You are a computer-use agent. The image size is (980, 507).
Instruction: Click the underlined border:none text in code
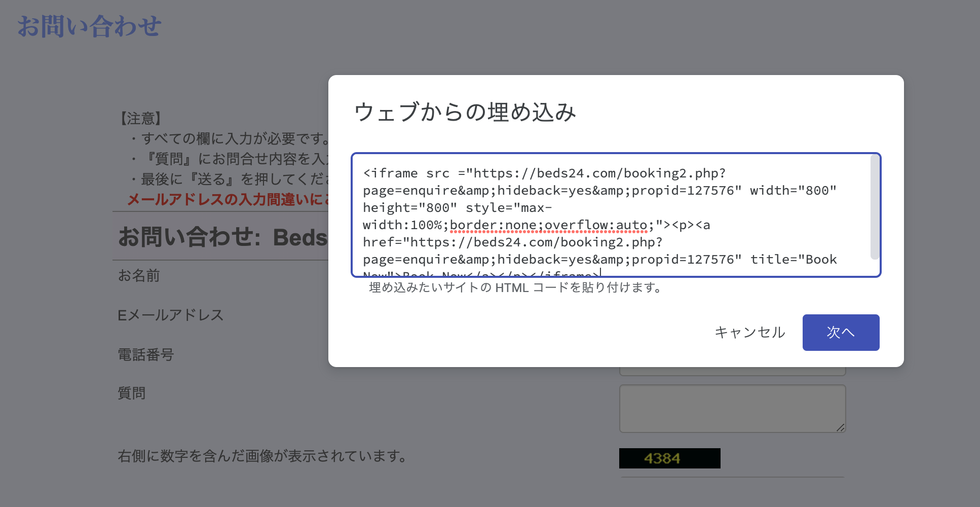pyautogui.click(x=493, y=225)
